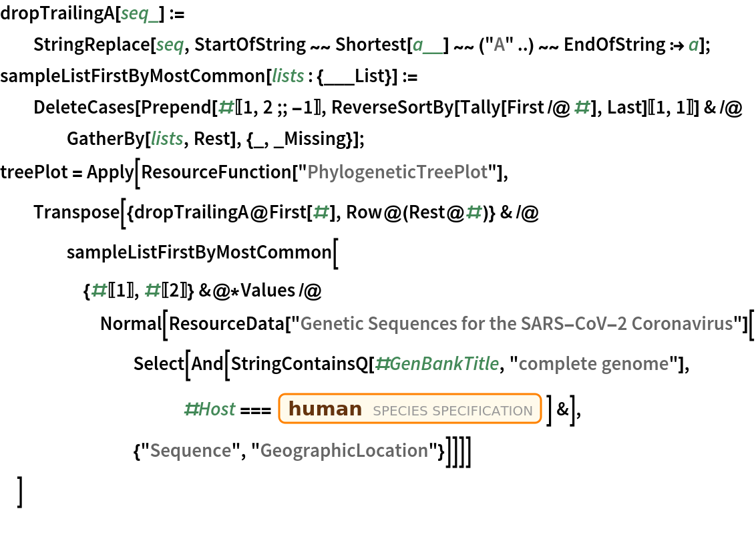Image resolution: width=756 pixels, height=541 pixels.
Task: Click the "PhylogeneticTreePlot" string
Action: click(403, 172)
